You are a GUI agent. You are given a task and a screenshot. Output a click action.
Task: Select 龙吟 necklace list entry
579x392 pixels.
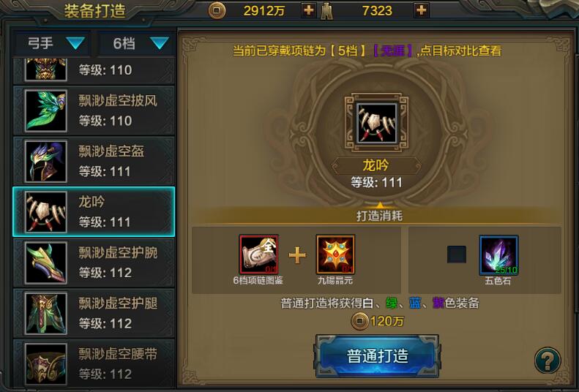pos(94,211)
